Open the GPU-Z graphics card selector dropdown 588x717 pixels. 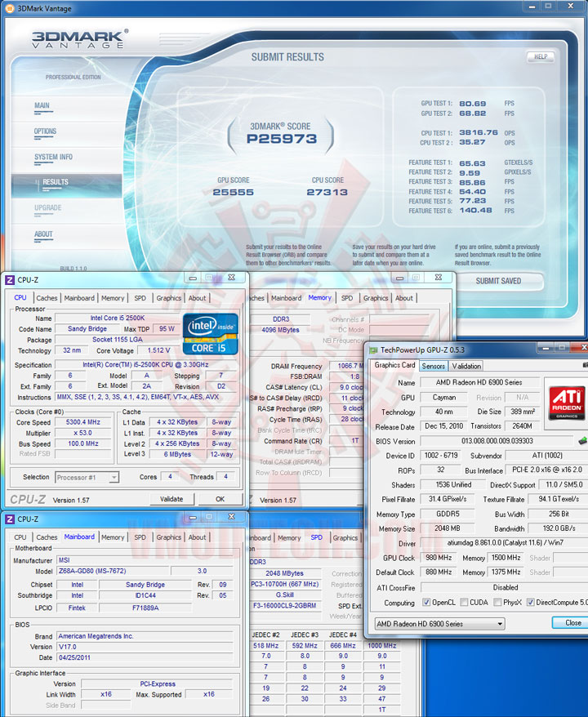(x=439, y=624)
